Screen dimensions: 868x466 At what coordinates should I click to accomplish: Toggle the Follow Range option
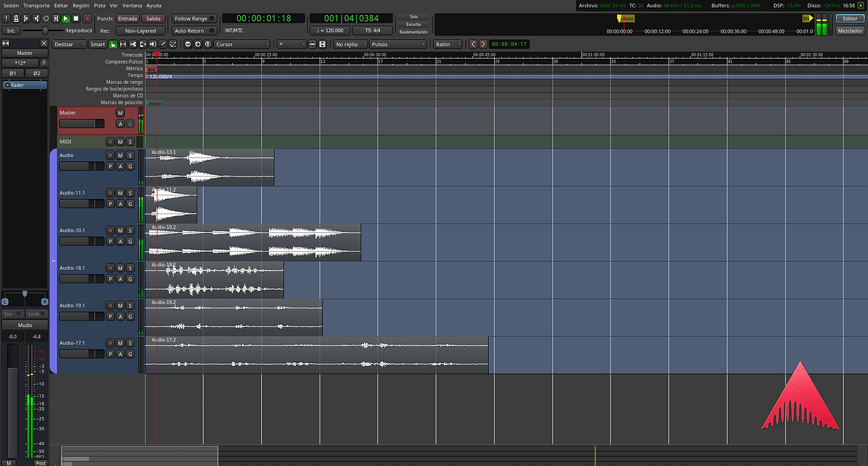click(x=194, y=18)
